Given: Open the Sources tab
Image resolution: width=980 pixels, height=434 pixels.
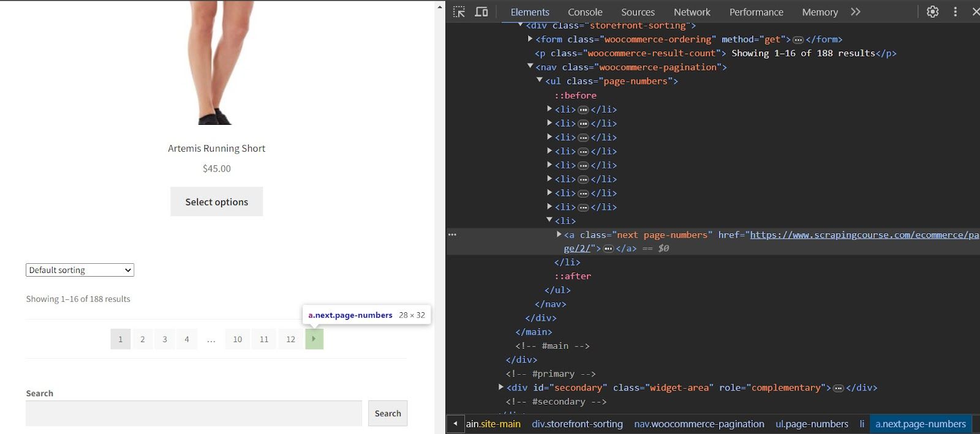Looking at the screenshot, I should click(638, 12).
